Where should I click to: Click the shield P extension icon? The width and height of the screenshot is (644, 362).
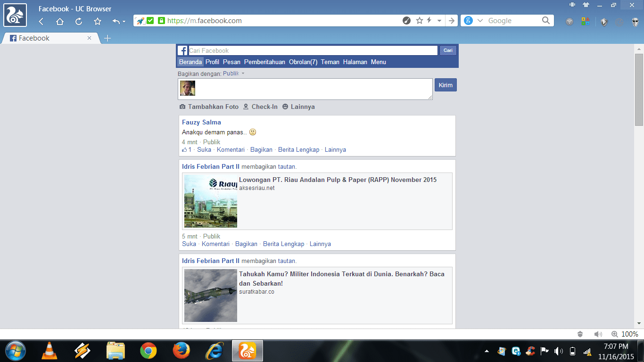(x=604, y=22)
